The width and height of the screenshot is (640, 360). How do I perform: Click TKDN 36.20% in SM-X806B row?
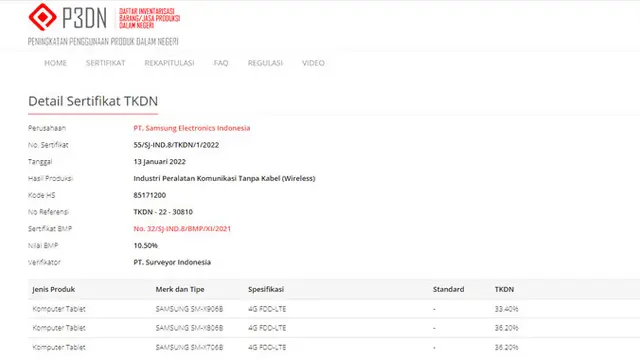(507, 328)
